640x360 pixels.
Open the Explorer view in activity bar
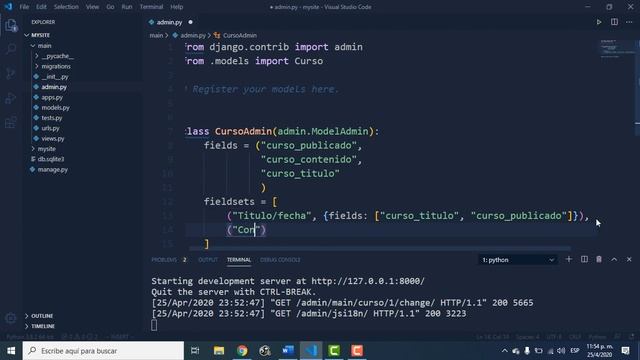[x=11, y=26]
